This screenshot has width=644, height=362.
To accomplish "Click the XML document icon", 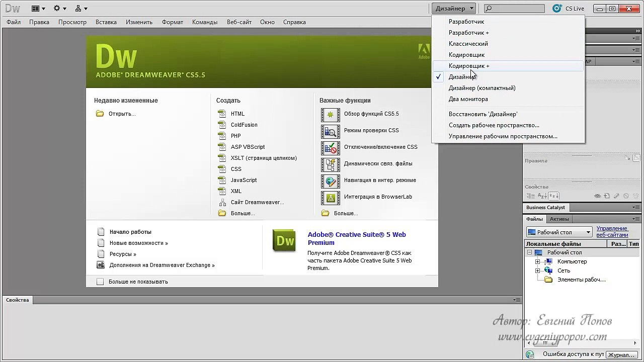I will 222,191.
